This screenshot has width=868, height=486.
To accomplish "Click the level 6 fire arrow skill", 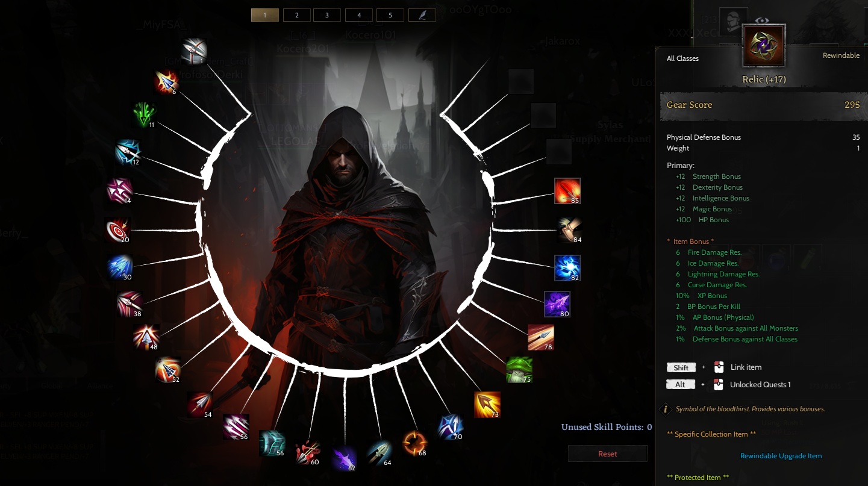I will [x=166, y=83].
